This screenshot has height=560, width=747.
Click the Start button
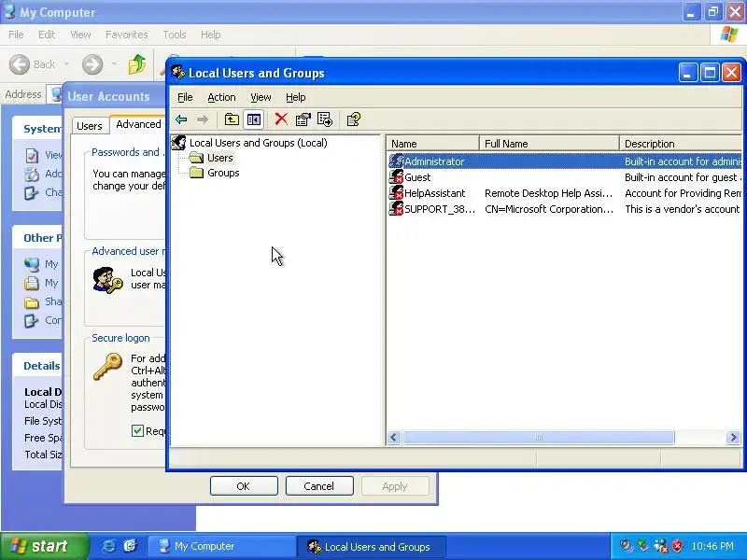click(x=44, y=546)
